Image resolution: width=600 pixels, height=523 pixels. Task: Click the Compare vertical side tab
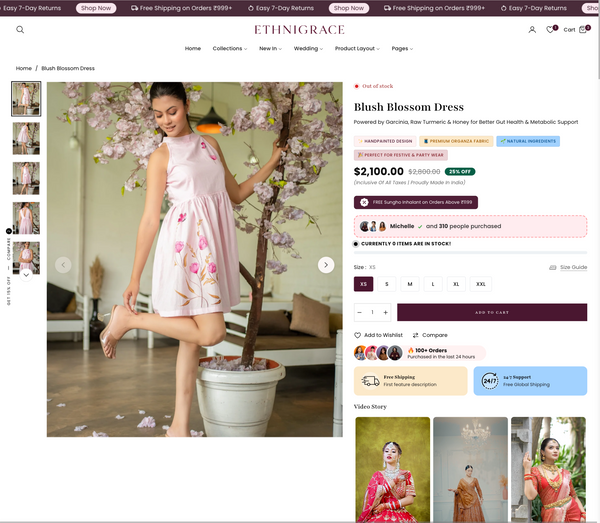pyautogui.click(x=8, y=249)
